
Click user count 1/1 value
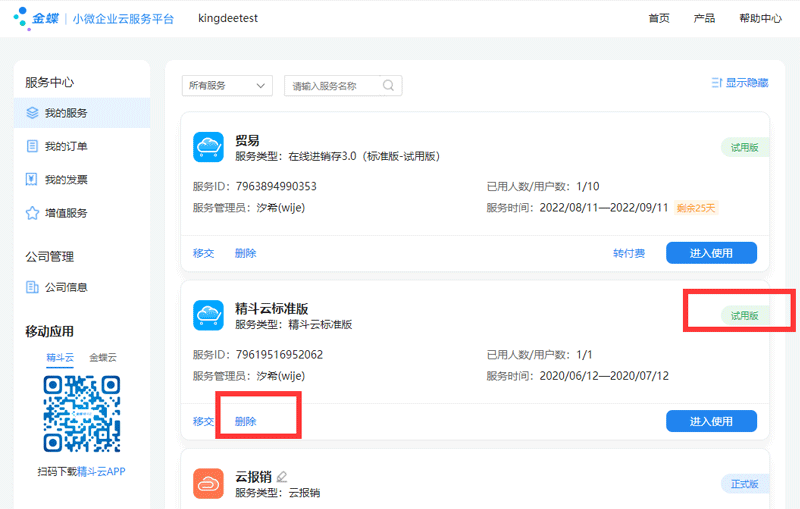[584, 354]
